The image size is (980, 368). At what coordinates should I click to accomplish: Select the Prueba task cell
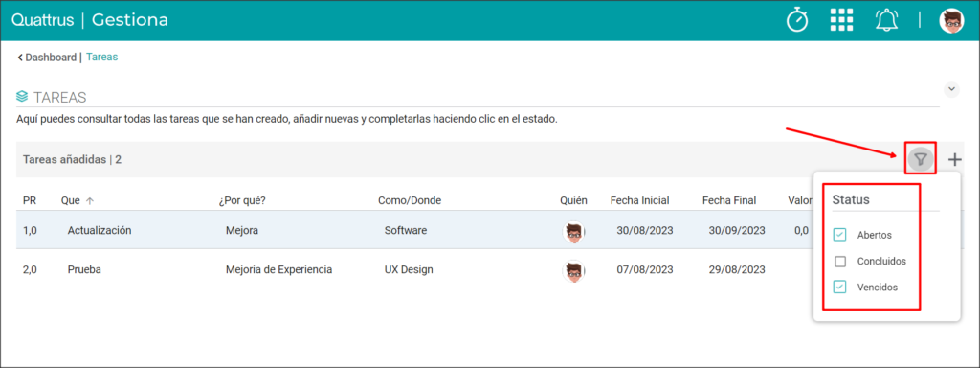[x=84, y=269]
